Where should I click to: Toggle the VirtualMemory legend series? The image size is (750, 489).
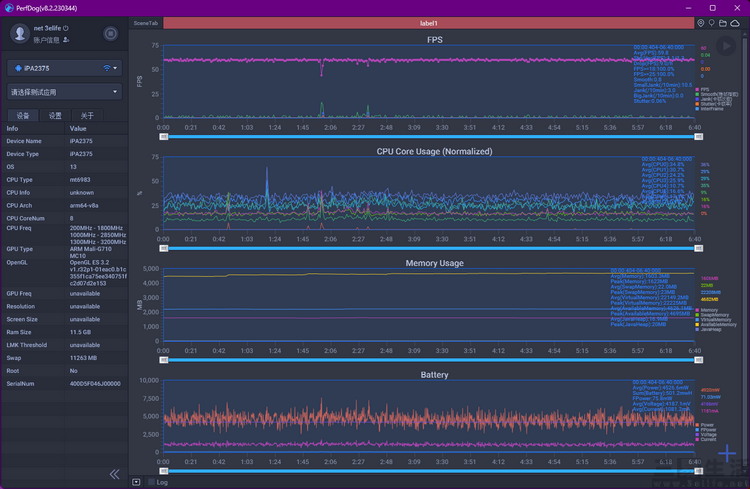(x=713, y=320)
